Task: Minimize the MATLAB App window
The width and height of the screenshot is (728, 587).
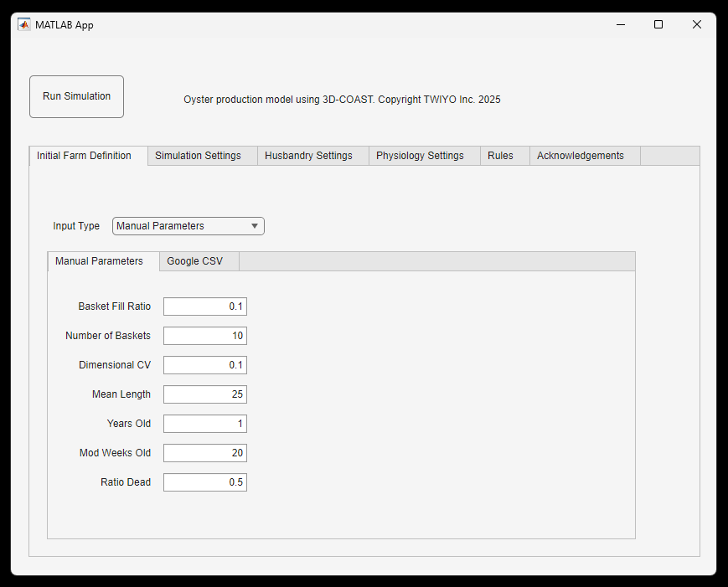Action: [x=620, y=24]
